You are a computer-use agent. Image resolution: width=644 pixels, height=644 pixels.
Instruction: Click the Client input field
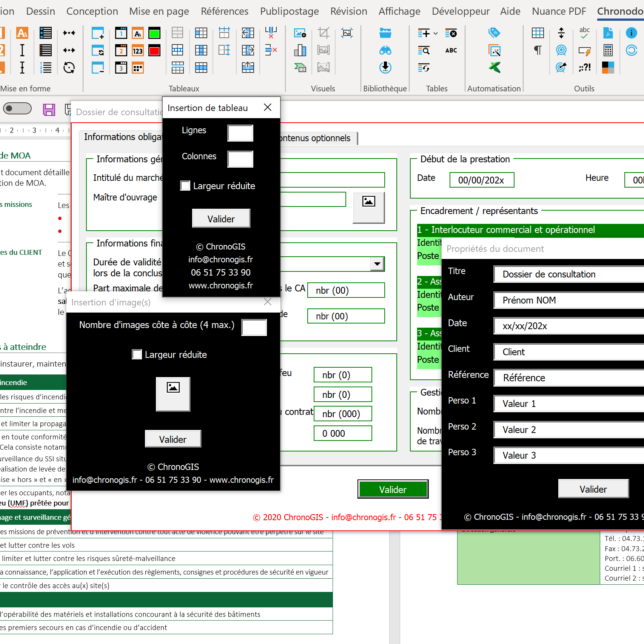[x=569, y=352]
